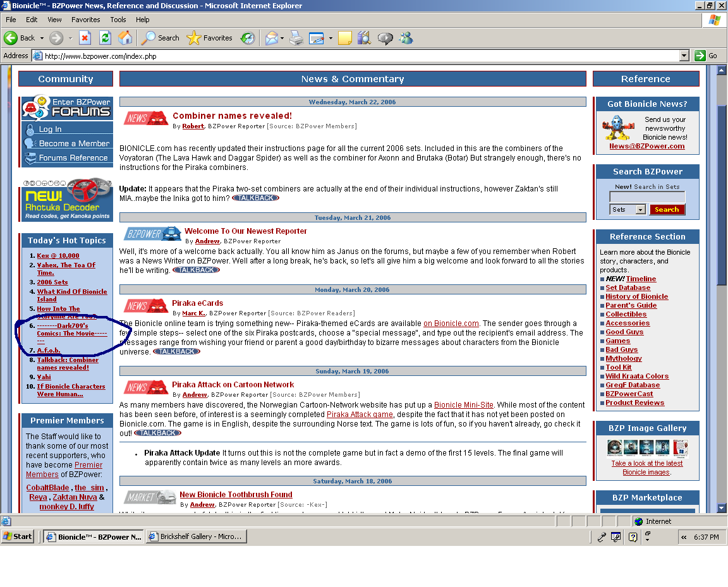Open the Bionicle Mini-Site link
The width and height of the screenshot is (728, 587).
(463, 405)
